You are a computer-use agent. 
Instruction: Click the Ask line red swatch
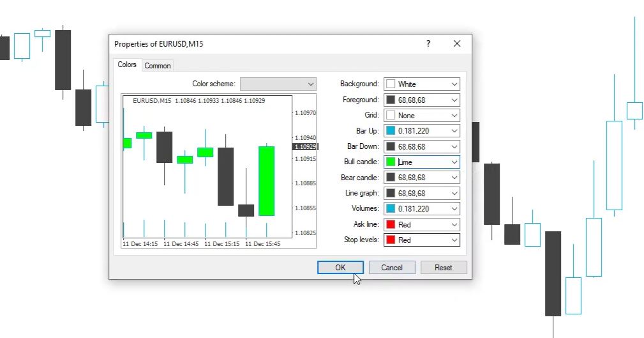coord(391,224)
